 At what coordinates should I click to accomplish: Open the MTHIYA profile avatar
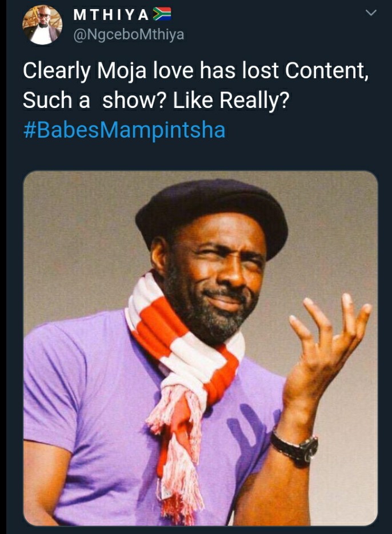42,25
